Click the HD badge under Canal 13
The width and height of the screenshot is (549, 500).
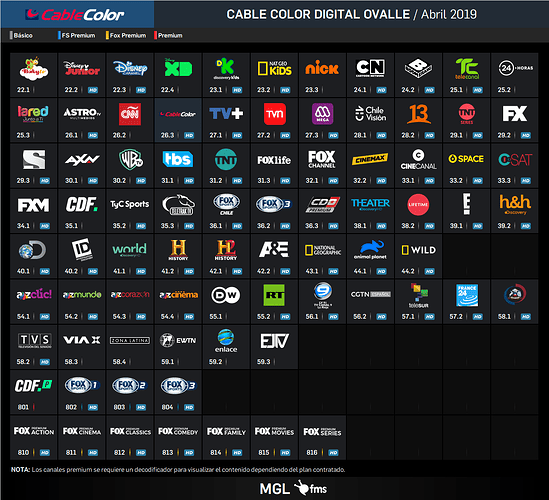(430, 136)
